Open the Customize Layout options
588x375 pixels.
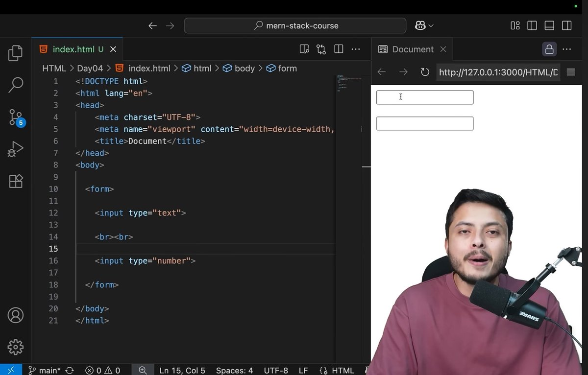pos(515,25)
